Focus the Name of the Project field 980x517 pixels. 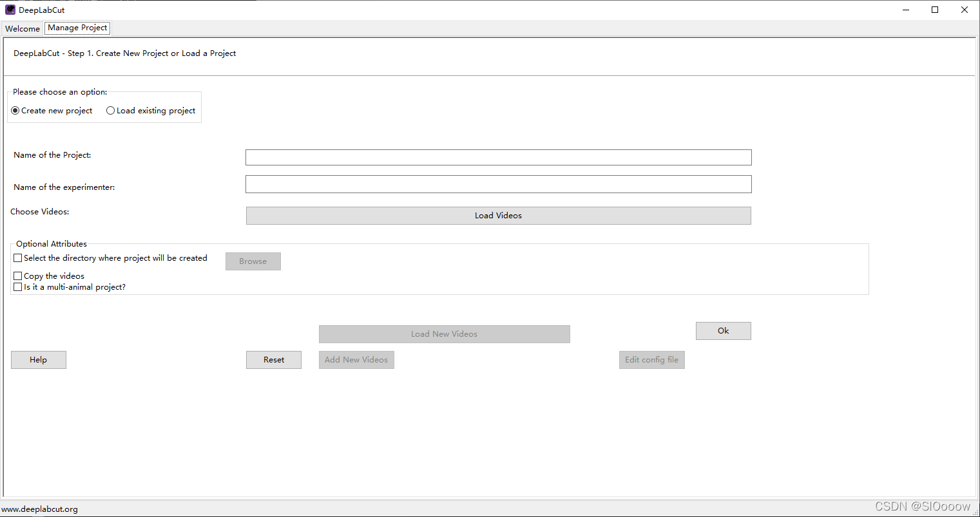click(498, 157)
